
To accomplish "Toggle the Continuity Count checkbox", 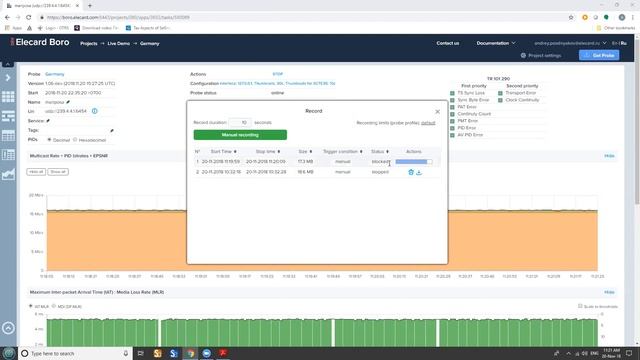I will (452, 114).
